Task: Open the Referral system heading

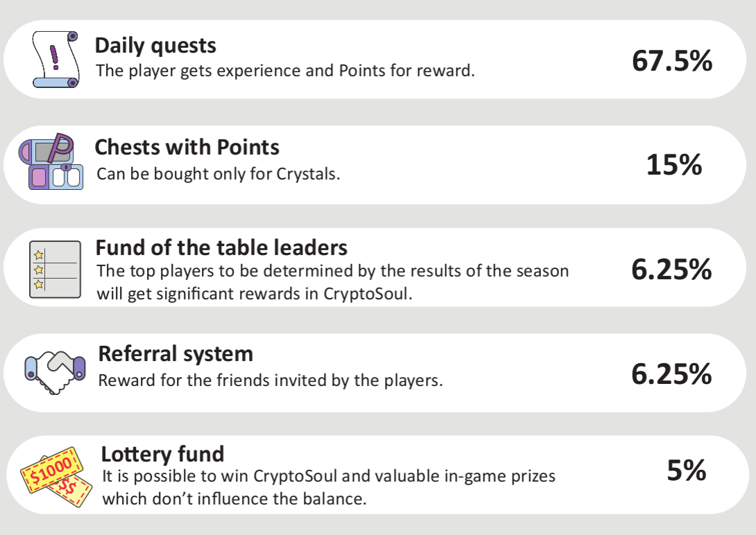Action: click(175, 354)
